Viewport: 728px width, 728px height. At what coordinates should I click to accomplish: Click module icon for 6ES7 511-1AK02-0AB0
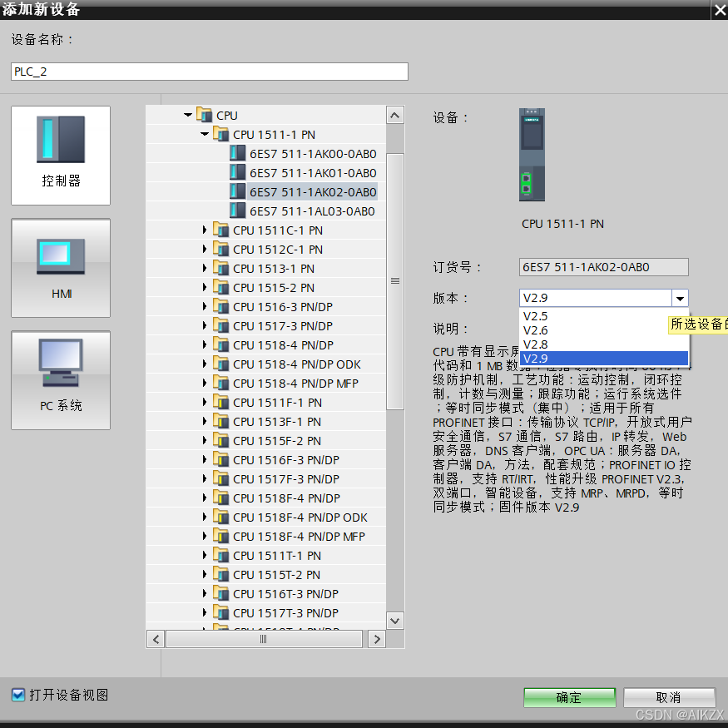click(238, 191)
